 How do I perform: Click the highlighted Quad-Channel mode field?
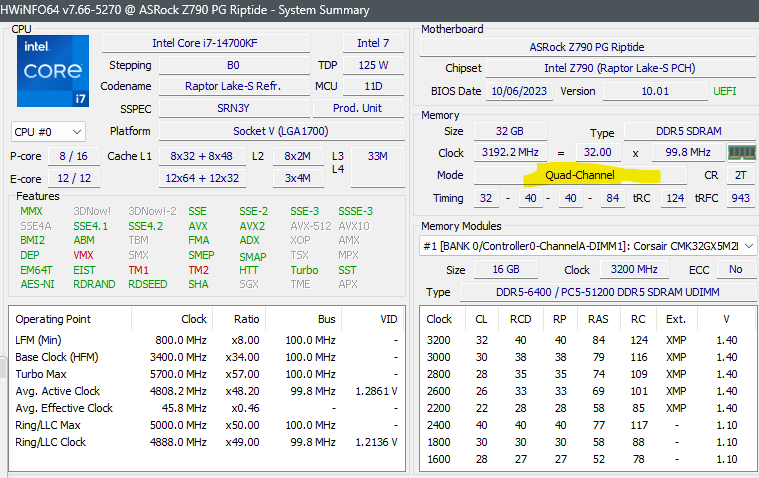580,175
